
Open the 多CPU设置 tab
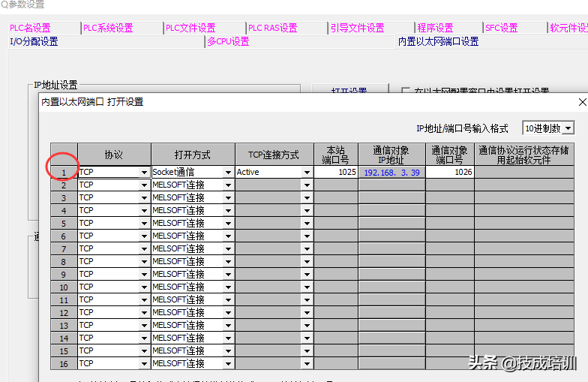229,41
